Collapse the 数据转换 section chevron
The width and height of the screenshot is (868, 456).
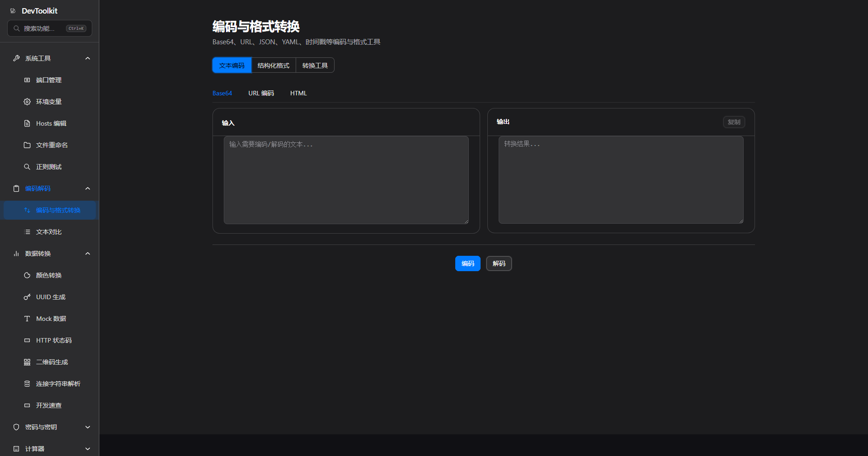click(x=88, y=254)
